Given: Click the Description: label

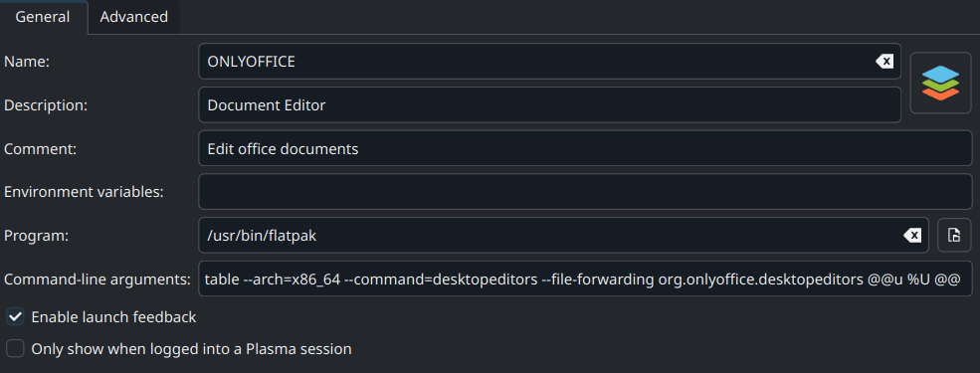Looking at the screenshot, I should [46, 105].
